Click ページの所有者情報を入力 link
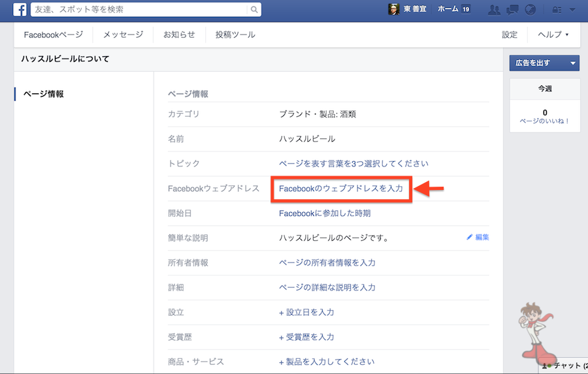Image resolution: width=588 pixels, height=374 pixels. pos(327,262)
